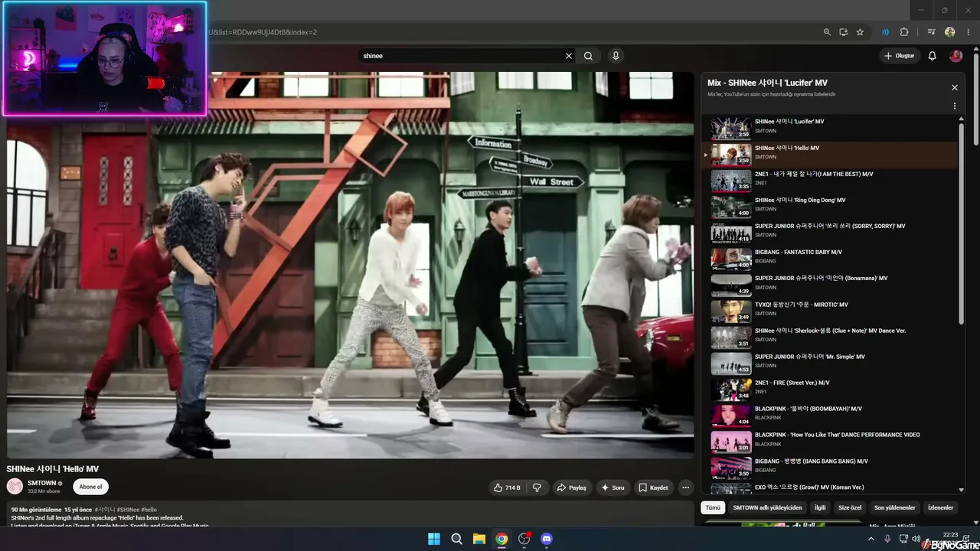
Task: Click BLACKPINK 'How You Like That' title
Action: coord(838,435)
